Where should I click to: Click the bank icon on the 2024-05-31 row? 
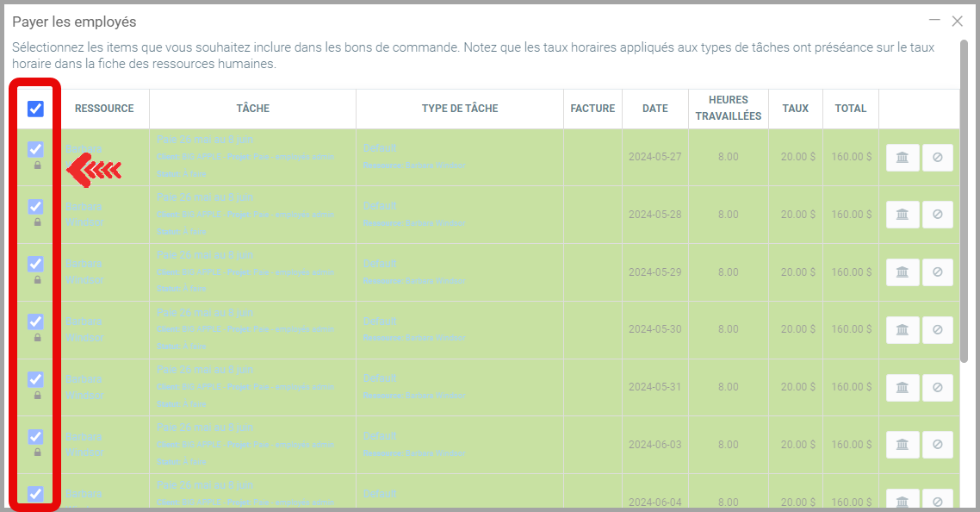pos(902,387)
